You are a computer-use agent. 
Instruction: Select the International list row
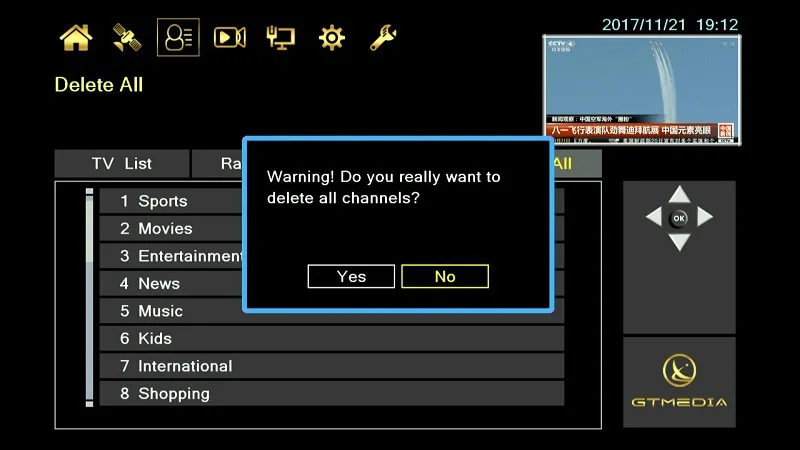coord(332,366)
